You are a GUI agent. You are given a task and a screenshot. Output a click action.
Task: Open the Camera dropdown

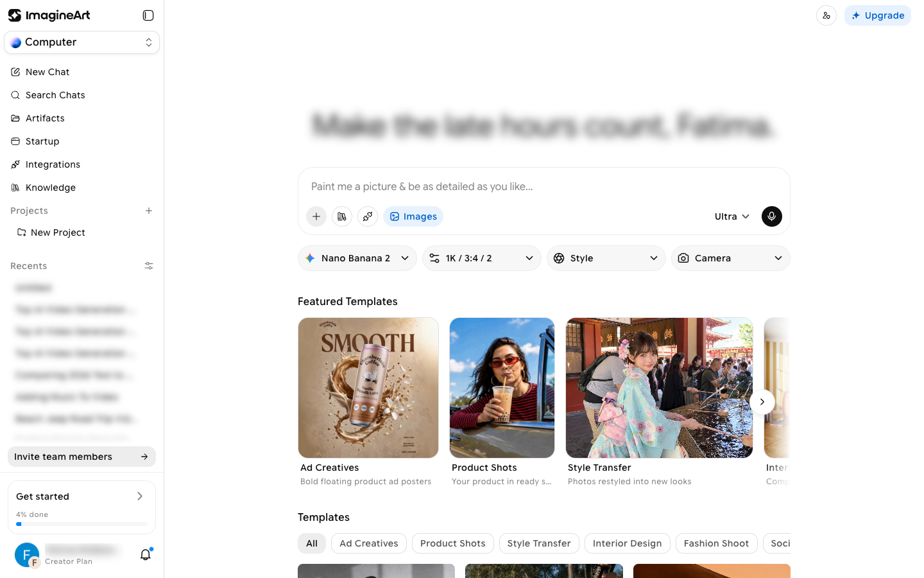pyautogui.click(x=731, y=258)
